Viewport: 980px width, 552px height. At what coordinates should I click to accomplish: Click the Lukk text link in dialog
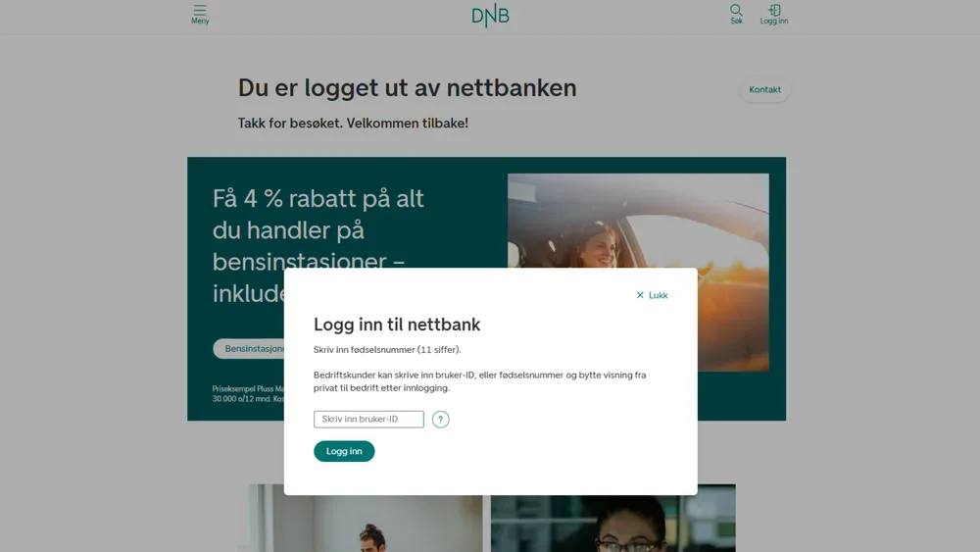point(659,295)
